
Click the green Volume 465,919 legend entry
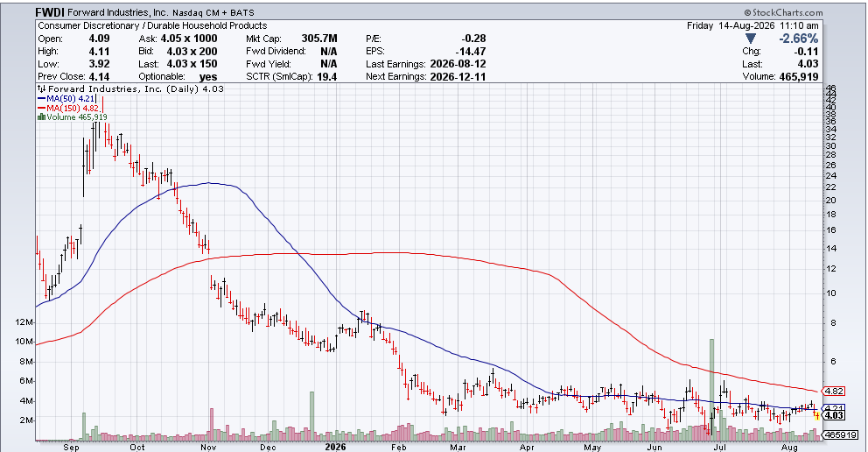point(73,117)
